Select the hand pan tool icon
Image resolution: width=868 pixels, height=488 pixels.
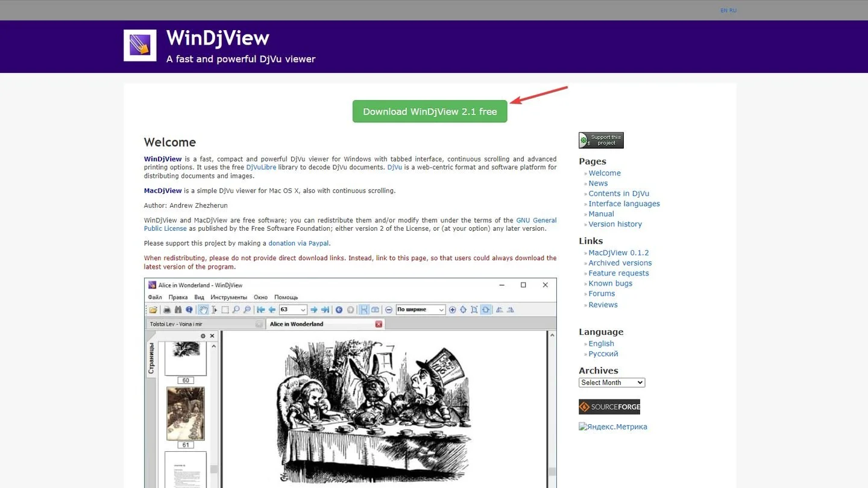(203, 310)
